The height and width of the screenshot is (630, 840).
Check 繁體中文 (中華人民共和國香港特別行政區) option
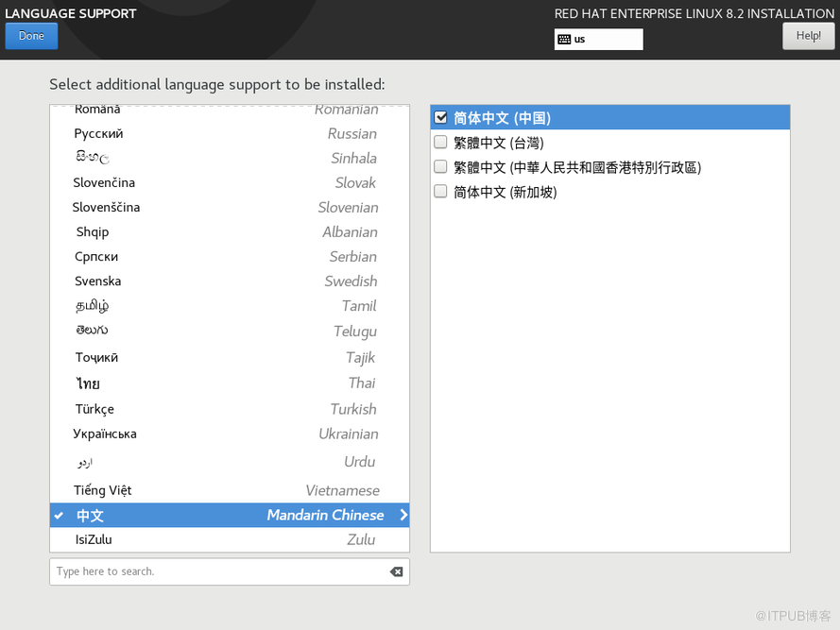(x=440, y=167)
